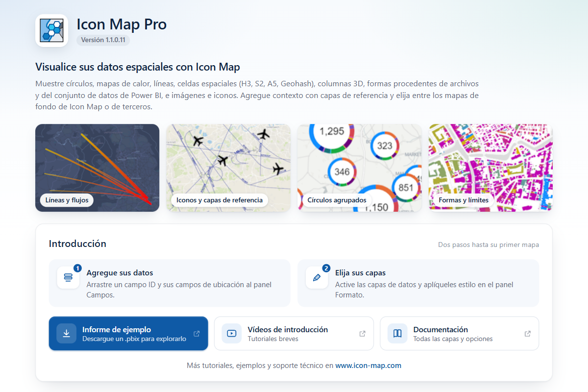The width and height of the screenshot is (588, 392).
Task: Click the Icon Map Pro logo icon
Action: pyautogui.click(x=51, y=30)
